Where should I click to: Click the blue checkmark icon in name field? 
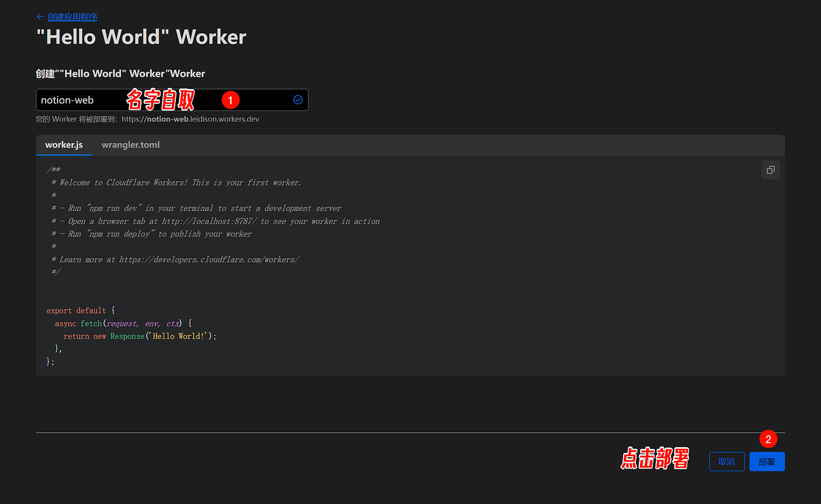point(298,100)
